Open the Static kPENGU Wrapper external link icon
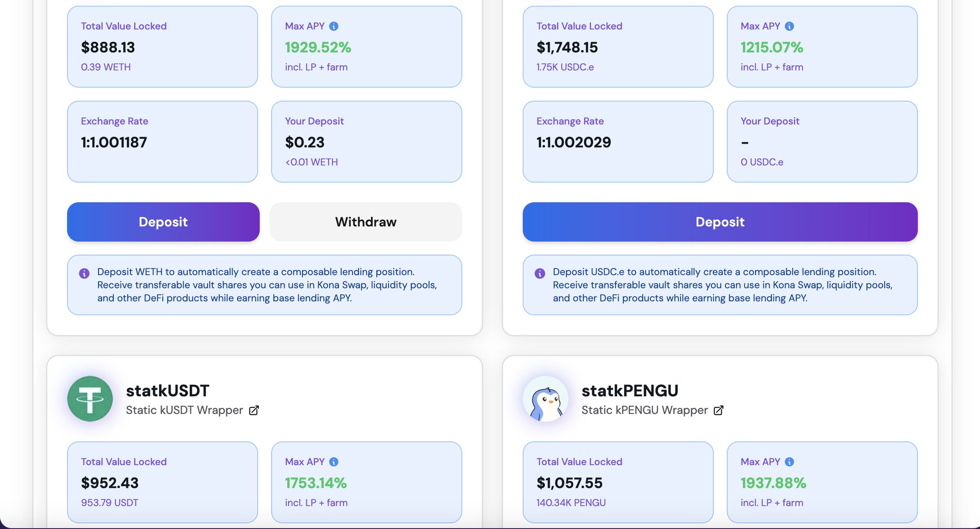980x529 pixels. click(719, 410)
